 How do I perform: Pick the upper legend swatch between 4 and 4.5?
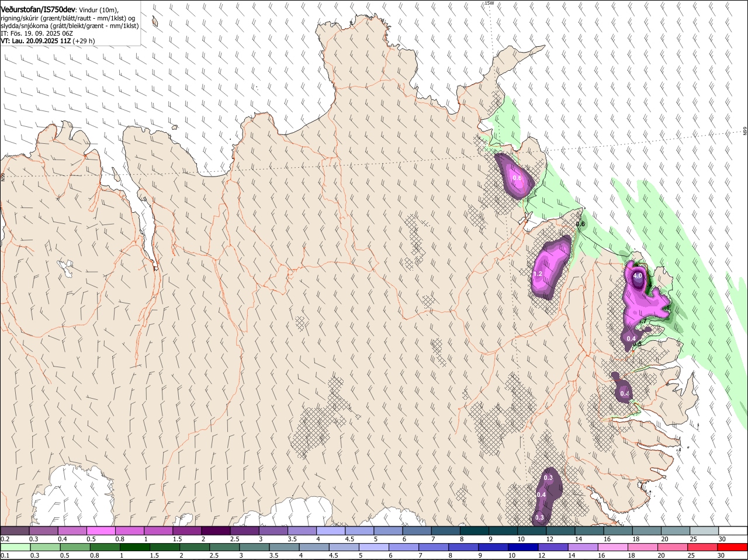[x=330, y=530]
